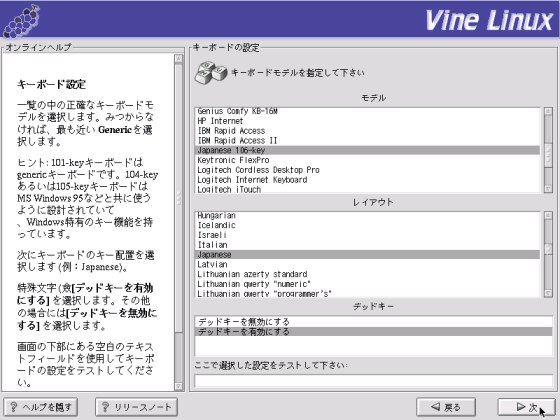Viewport: 560px width, 420px height.
Task: Click the keyboard keys icon
Action: (x=211, y=73)
